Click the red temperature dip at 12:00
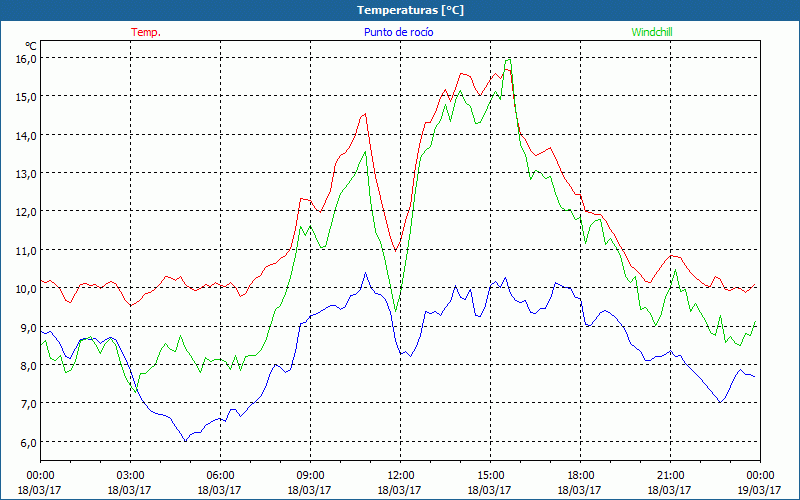 click(396, 250)
